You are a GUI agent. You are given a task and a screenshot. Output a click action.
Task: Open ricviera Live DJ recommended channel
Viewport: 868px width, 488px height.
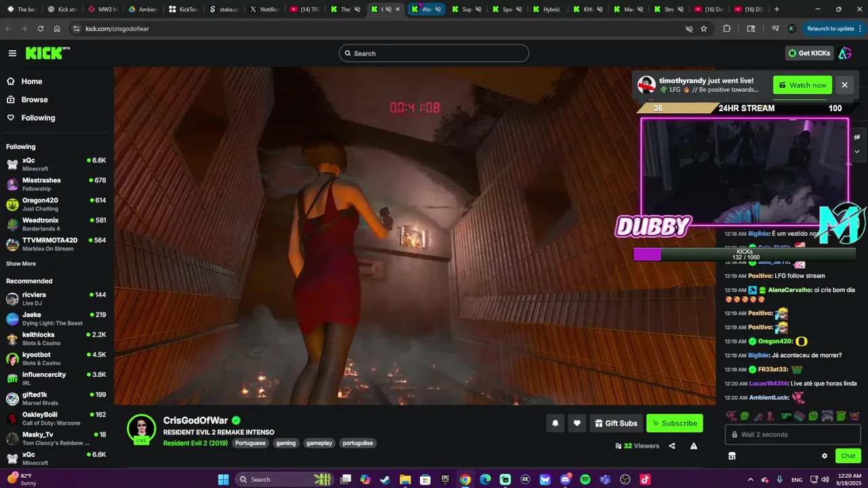point(56,299)
